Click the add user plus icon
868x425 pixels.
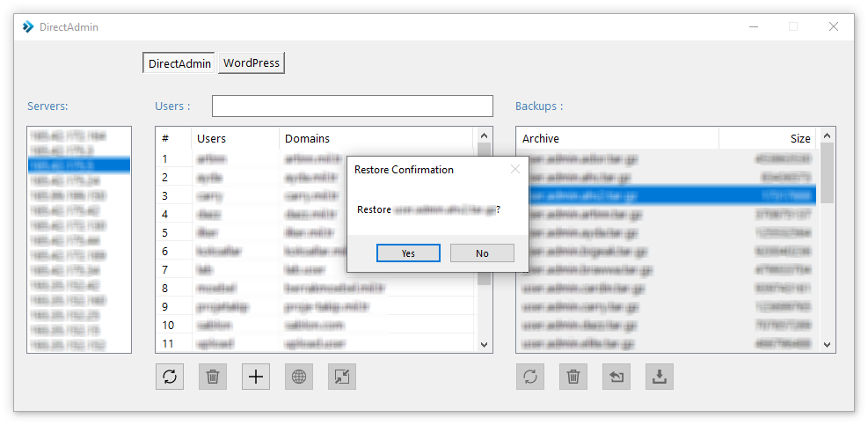click(256, 377)
